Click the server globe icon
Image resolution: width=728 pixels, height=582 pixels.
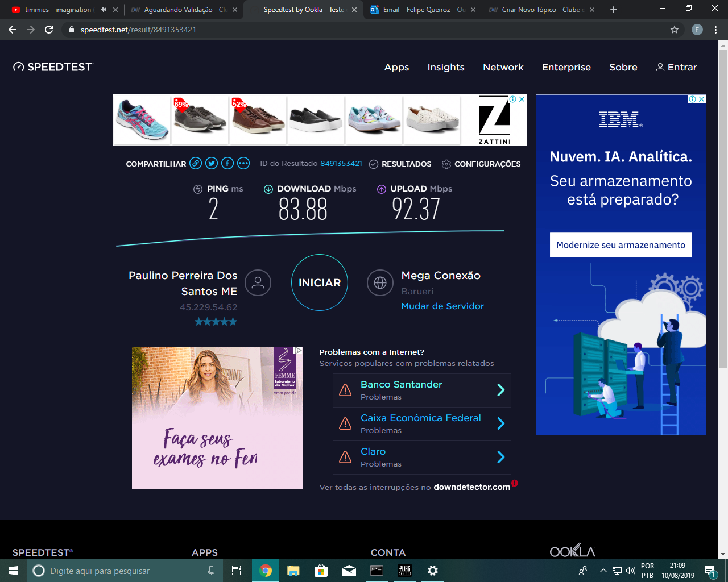coord(380,282)
